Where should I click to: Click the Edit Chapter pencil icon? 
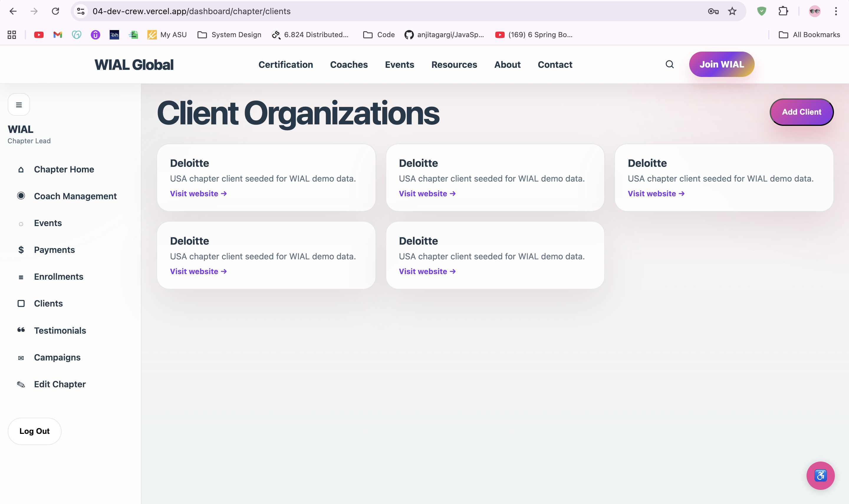[x=21, y=384]
